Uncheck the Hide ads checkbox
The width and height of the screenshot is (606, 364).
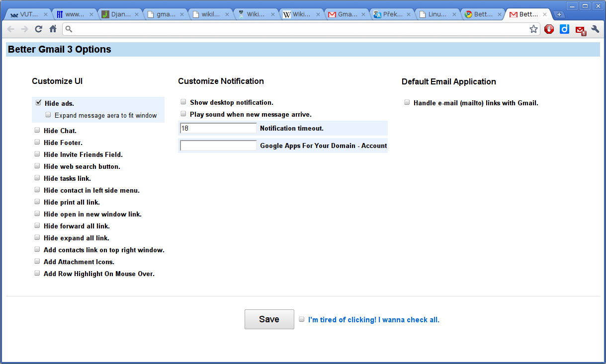coord(38,103)
